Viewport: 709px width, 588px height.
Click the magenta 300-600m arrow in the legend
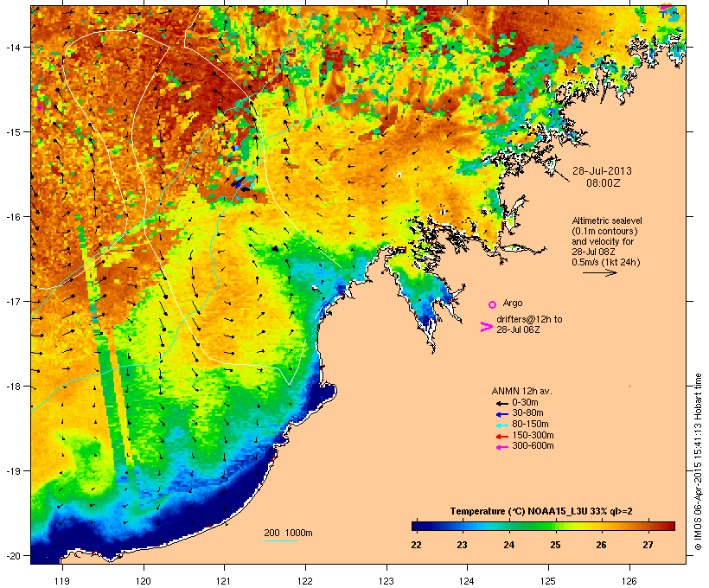click(x=502, y=447)
